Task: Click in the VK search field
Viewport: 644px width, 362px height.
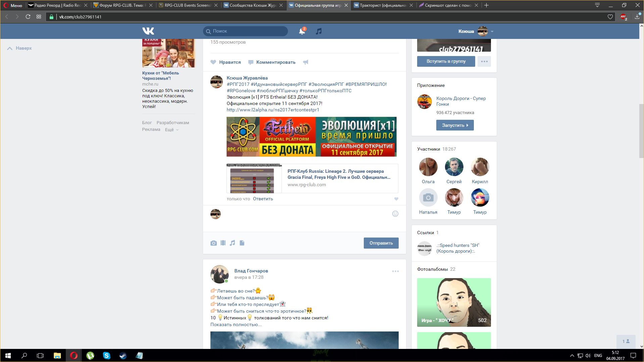Action: [245, 31]
